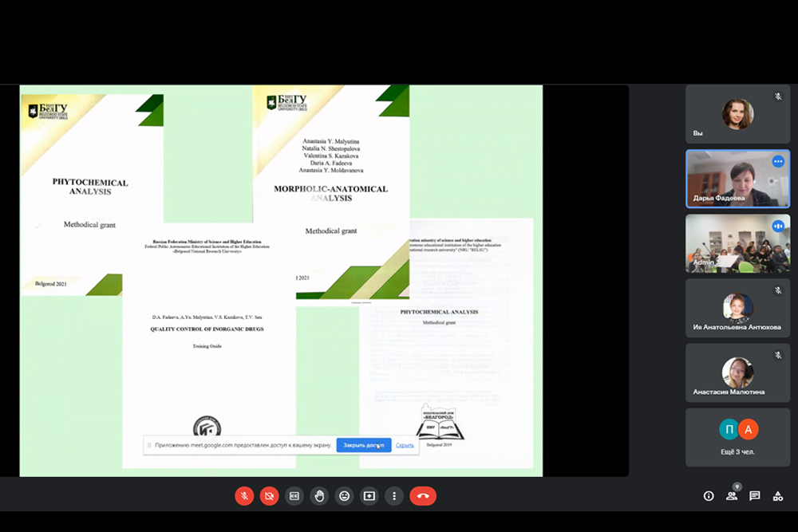
Task: Open the three-dot more options menu
Action: coord(394,496)
